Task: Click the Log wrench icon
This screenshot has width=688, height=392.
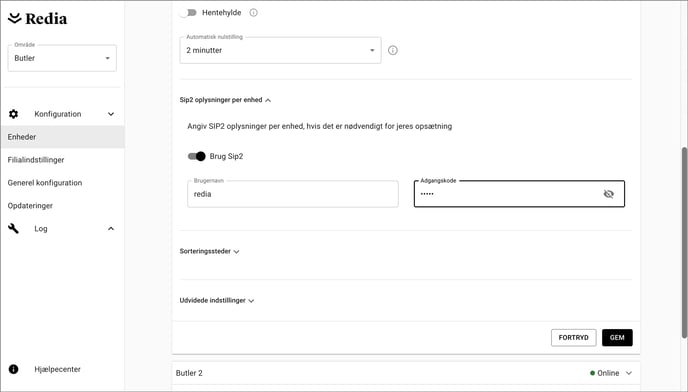Action: (x=14, y=228)
